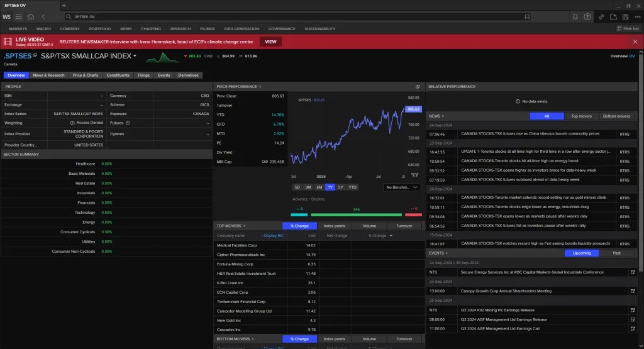Click the Access Denied info icon

[72, 123]
